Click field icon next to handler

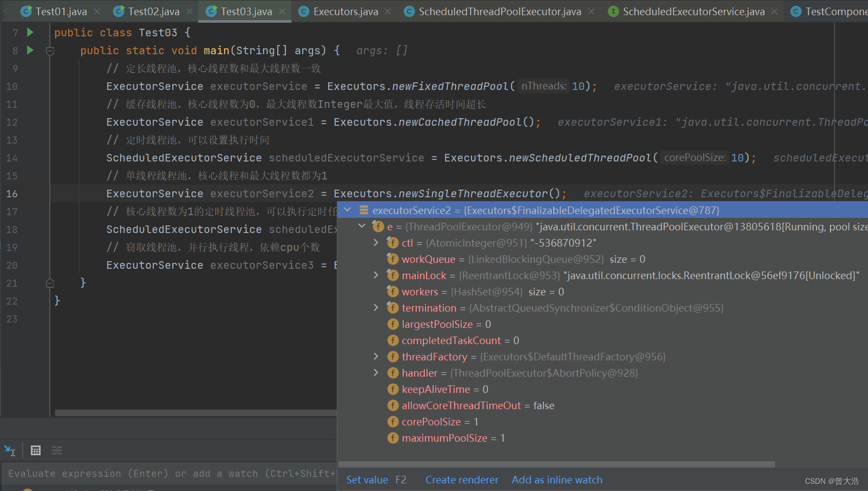[x=393, y=373]
